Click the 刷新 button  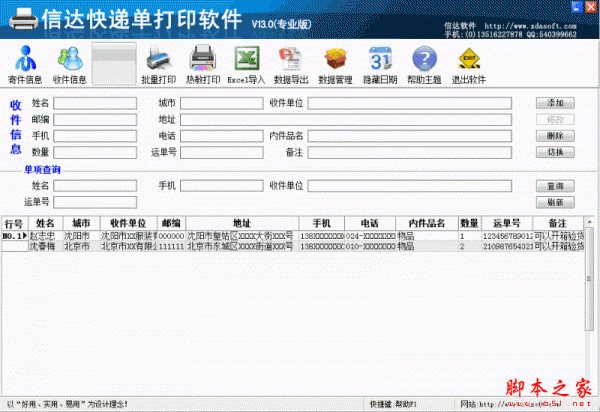pos(555,202)
